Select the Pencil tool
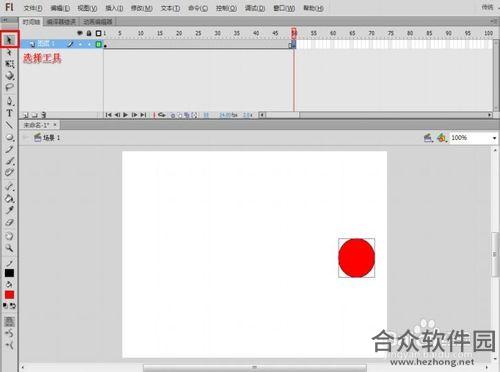Screen dimensions: 500x372 (x=9, y=149)
